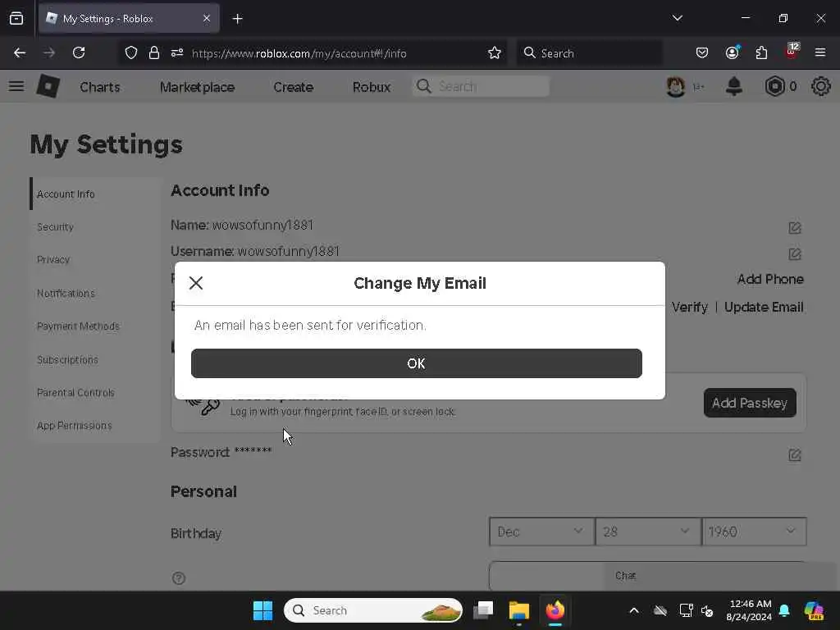This screenshot has height=630, width=840.
Task: List all tabs dropdown arrow
Action: [x=678, y=18]
